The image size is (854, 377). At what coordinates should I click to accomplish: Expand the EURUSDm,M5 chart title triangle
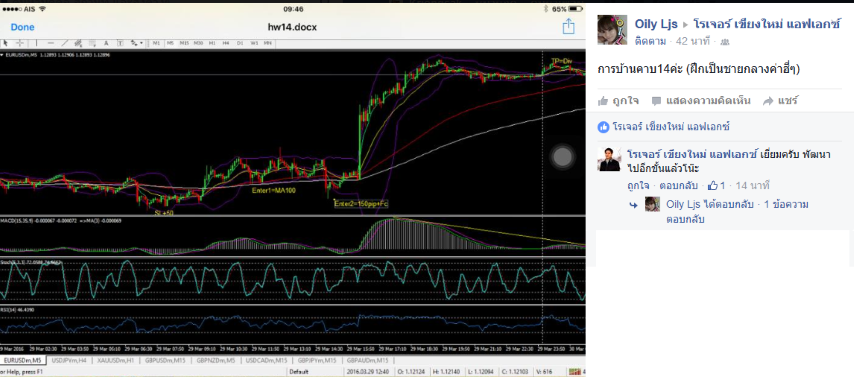tap(2, 55)
